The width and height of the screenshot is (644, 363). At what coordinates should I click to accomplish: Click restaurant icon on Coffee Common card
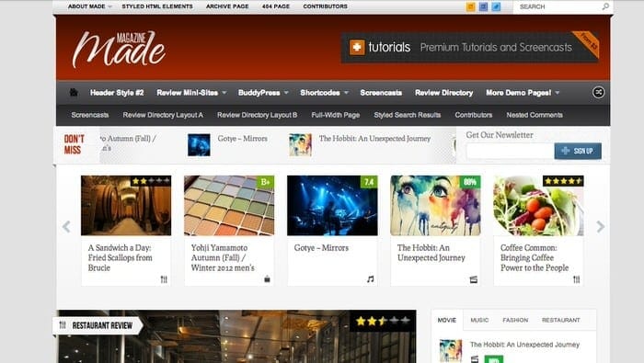point(577,279)
